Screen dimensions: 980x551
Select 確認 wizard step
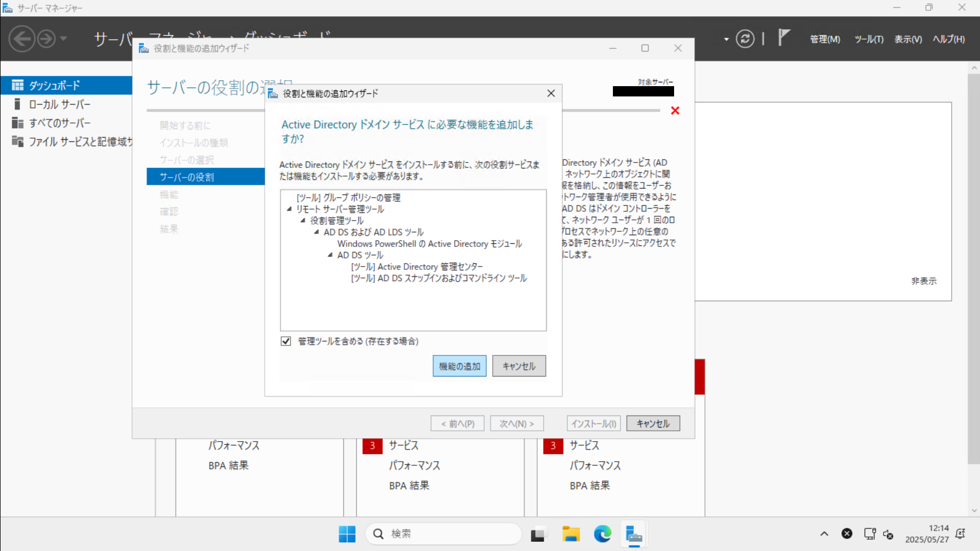(x=168, y=211)
